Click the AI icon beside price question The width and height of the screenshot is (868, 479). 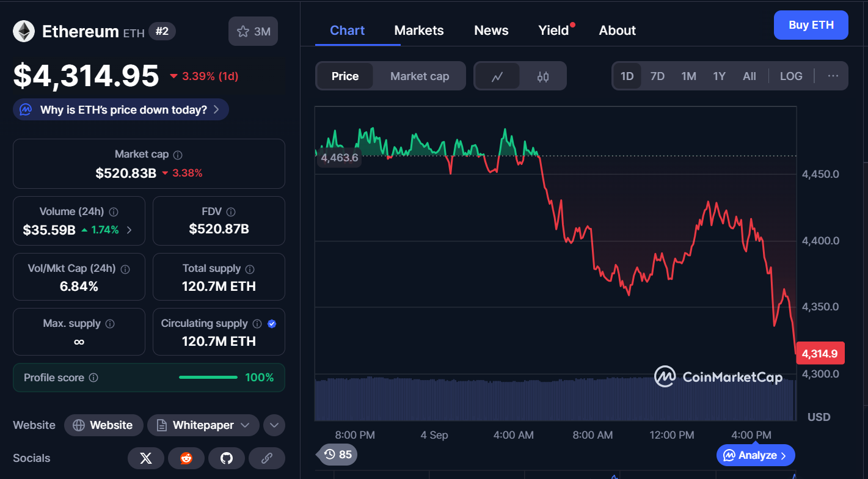(x=26, y=110)
